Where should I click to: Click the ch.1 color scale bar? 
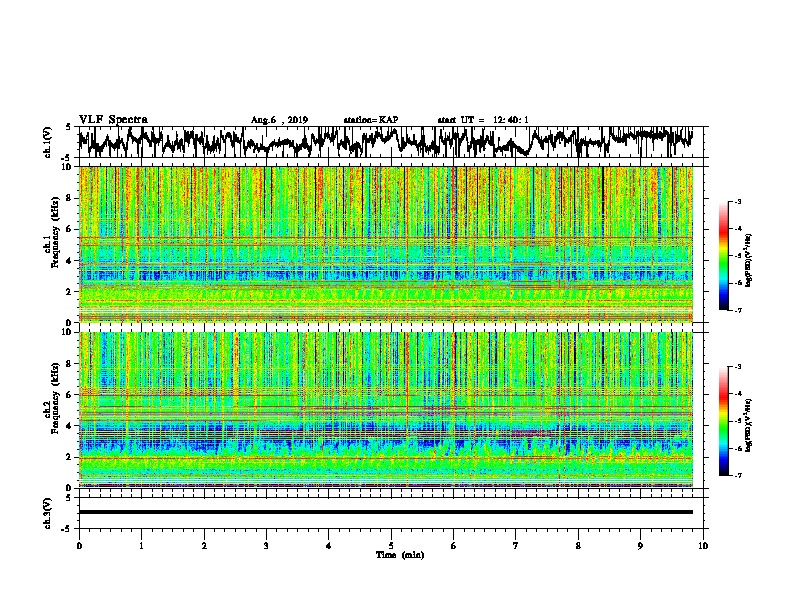(x=724, y=256)
